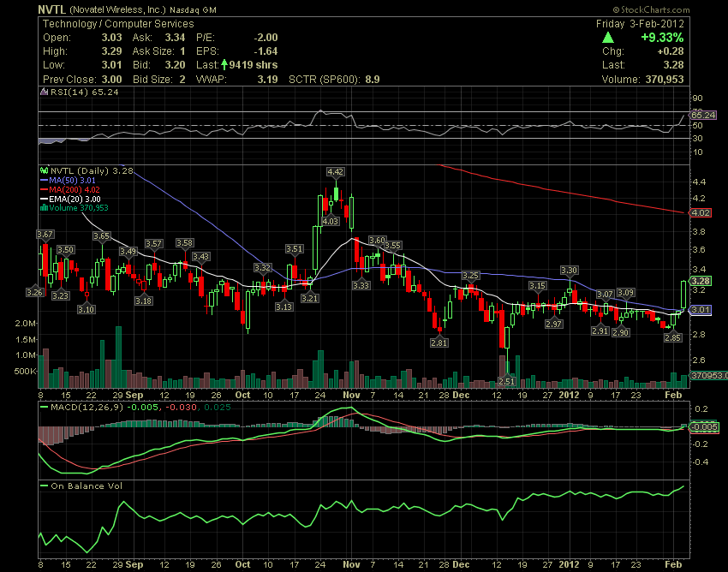Click the green 3.28 tag on price axis

[700, 281]
